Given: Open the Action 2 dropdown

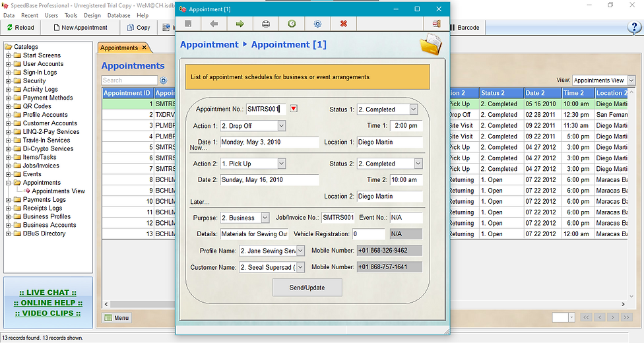Looking at the screenshot, I should click(281, 164).
